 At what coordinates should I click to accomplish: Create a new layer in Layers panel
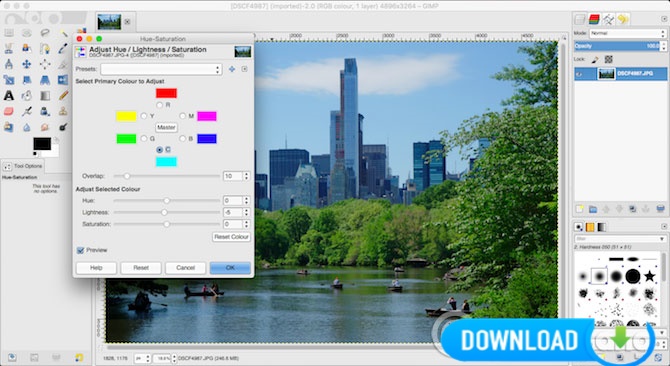[x=580, y=209]
